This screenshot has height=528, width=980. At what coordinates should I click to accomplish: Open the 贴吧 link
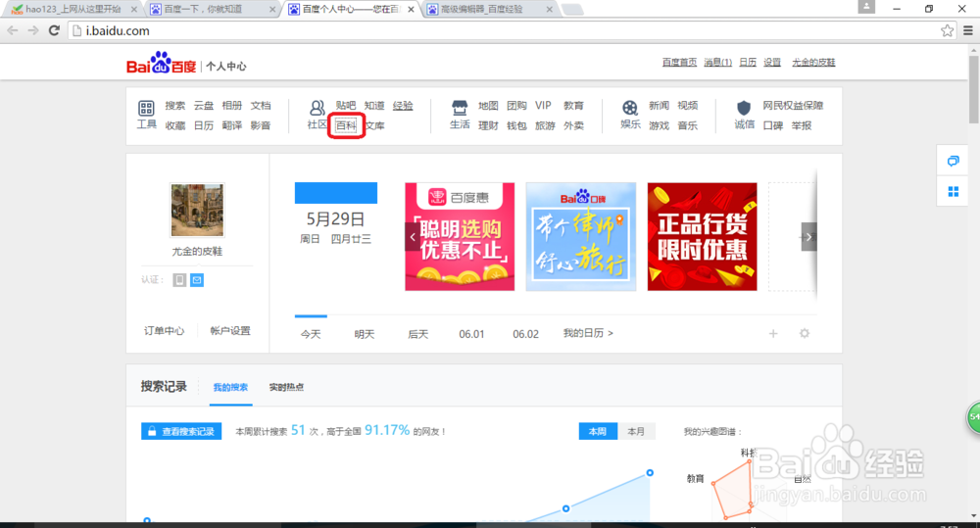[346, 106]
